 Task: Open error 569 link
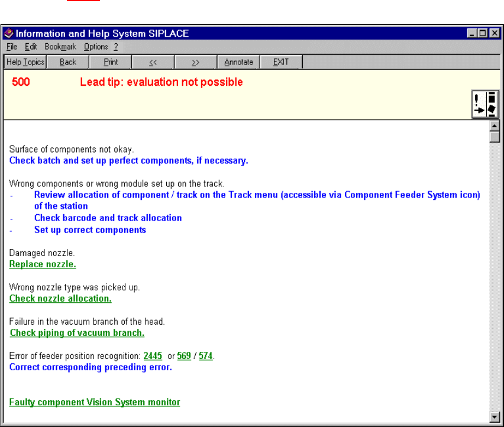184,356
